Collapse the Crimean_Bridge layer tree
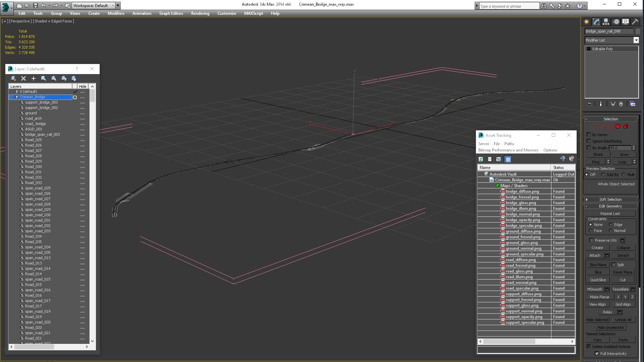 [x=11, y=97]
